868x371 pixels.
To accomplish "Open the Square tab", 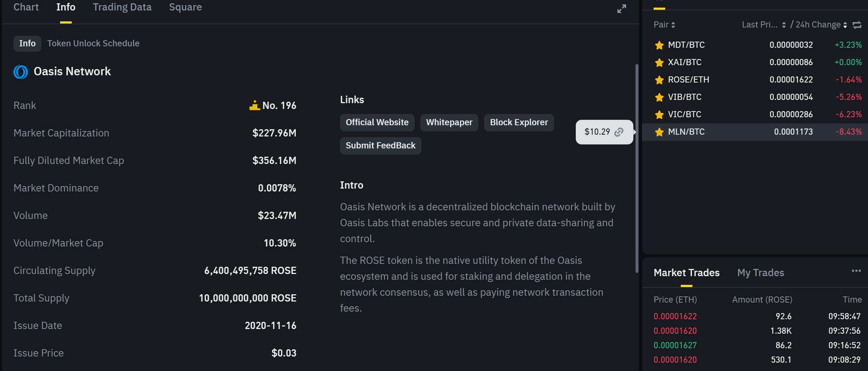I will pos(185,7).
